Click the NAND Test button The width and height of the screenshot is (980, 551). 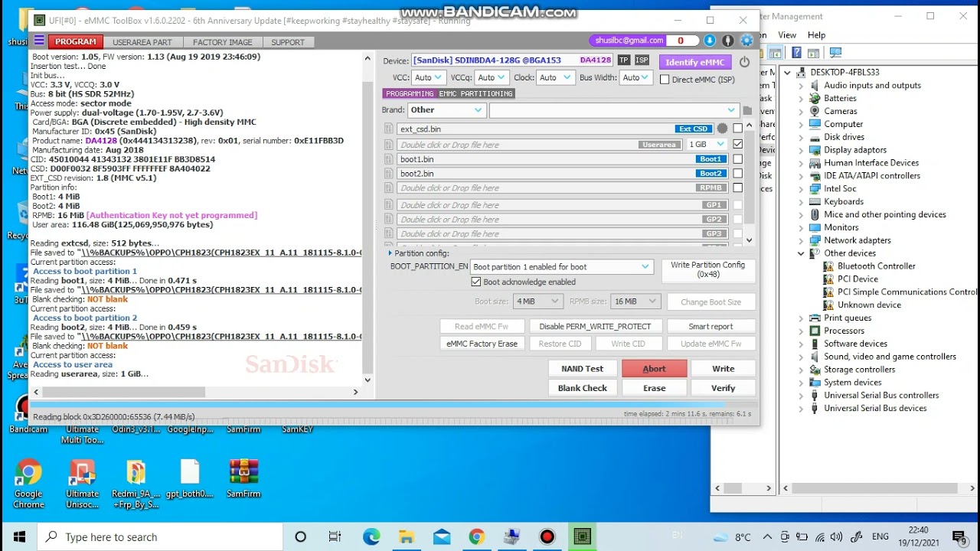pyautogui.click(x=582, y=369)
